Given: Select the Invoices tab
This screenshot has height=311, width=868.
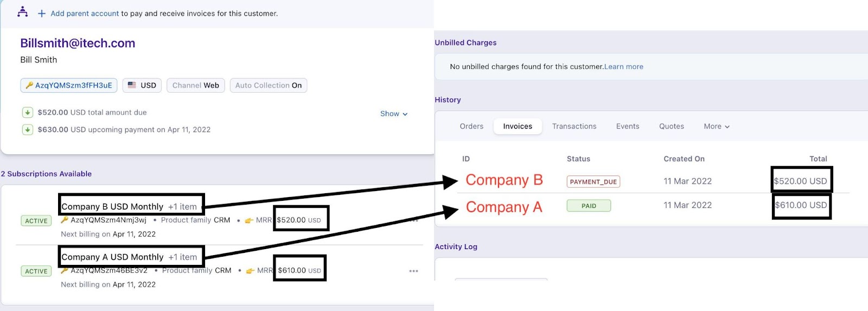Looking at the screenshot, I should (517, 126).
